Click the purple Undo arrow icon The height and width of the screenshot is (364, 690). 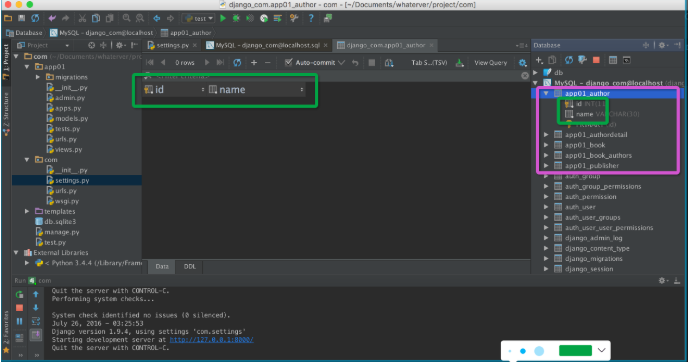point(52,18)
